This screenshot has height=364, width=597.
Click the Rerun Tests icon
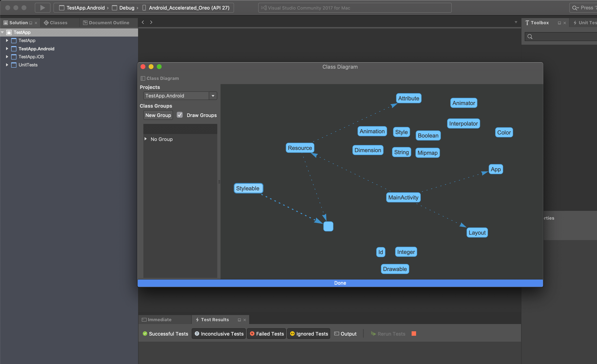(373, 334)
